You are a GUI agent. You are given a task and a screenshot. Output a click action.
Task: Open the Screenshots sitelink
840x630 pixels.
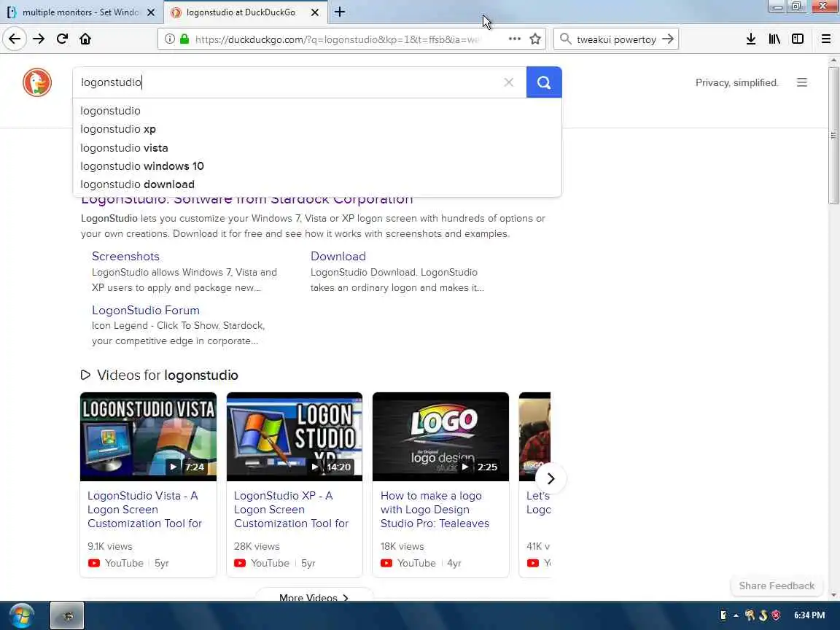(x=125, y=256)
